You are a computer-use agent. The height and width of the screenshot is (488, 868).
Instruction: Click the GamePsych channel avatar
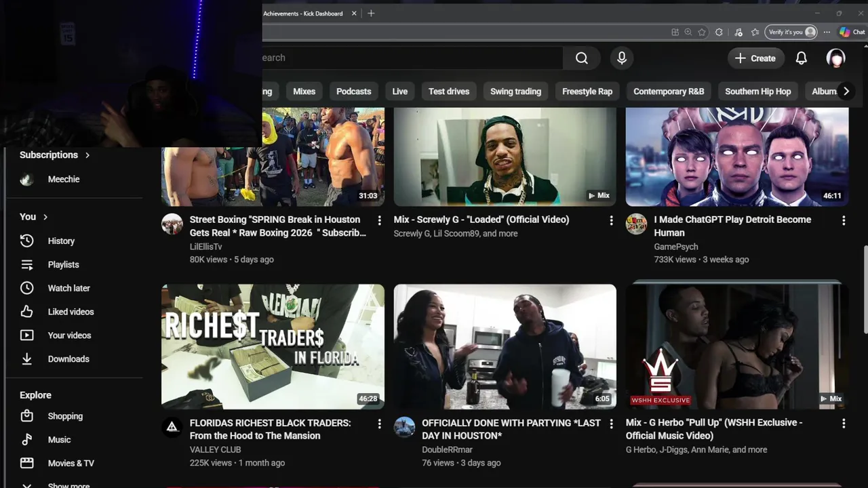tap(636, 224)
